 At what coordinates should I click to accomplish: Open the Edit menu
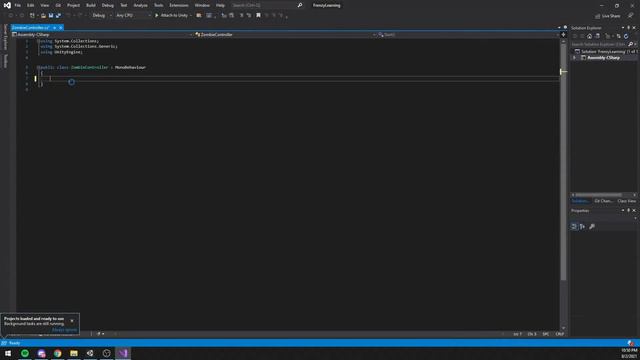(31, 5)
